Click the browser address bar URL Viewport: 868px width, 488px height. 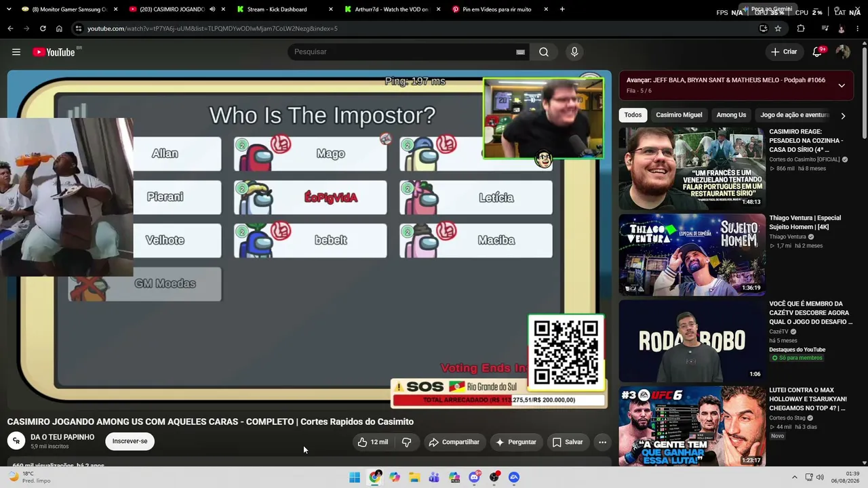(212, 28)
